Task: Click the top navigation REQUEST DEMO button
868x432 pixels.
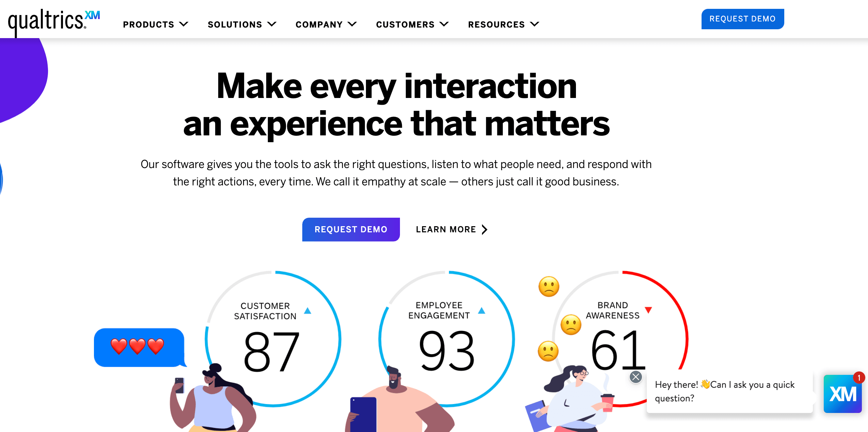Action: pos(742,18)
